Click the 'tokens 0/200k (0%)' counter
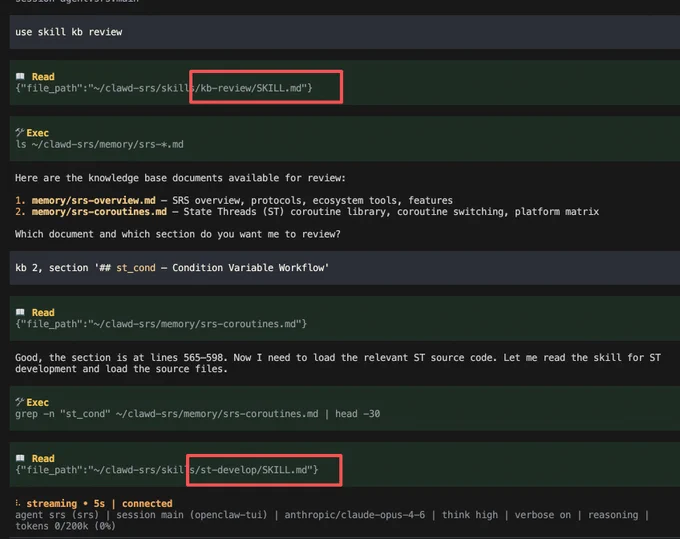This screenshot has width=680, height=539. [x=65, y=526]
